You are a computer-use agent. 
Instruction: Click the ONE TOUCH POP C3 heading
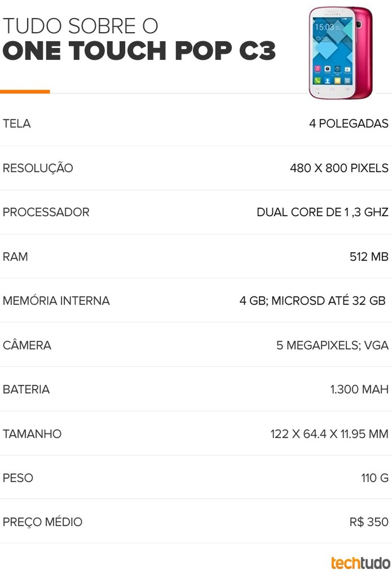139,51
